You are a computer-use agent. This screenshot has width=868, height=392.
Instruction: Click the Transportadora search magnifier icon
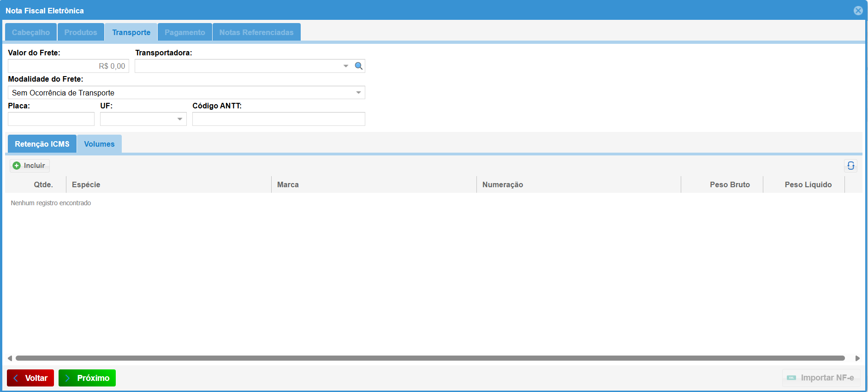[x=358, y=66]
